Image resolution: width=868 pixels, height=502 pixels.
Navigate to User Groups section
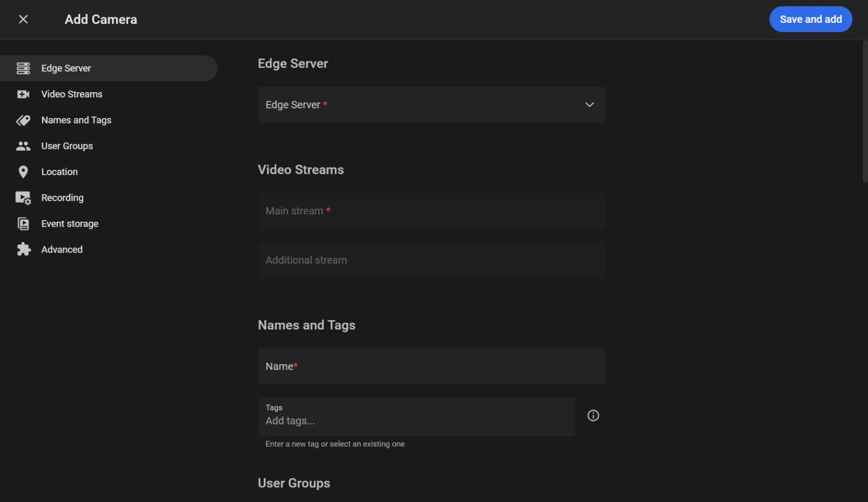click(x=108, y=146)
